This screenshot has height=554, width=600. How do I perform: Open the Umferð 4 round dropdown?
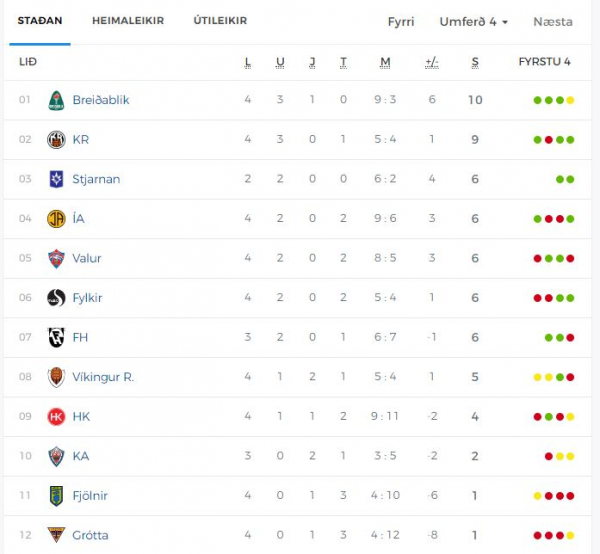click(x=474, y=22)
